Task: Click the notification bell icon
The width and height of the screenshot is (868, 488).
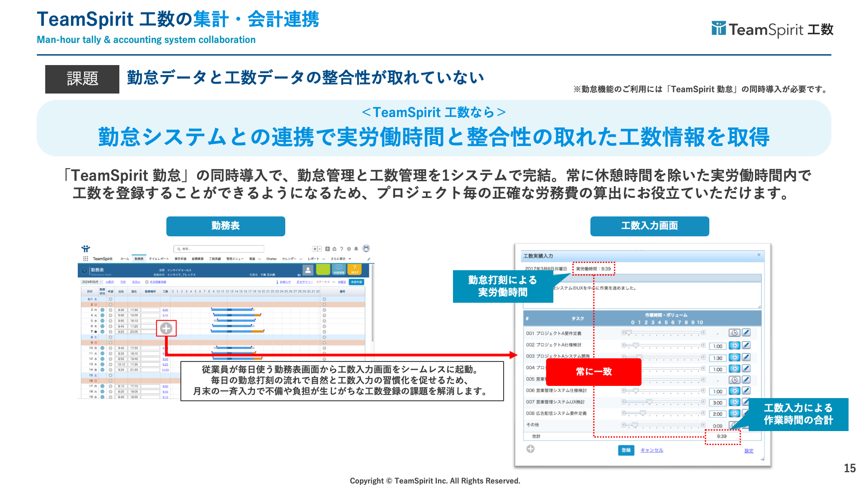Action: pos(356,249)
